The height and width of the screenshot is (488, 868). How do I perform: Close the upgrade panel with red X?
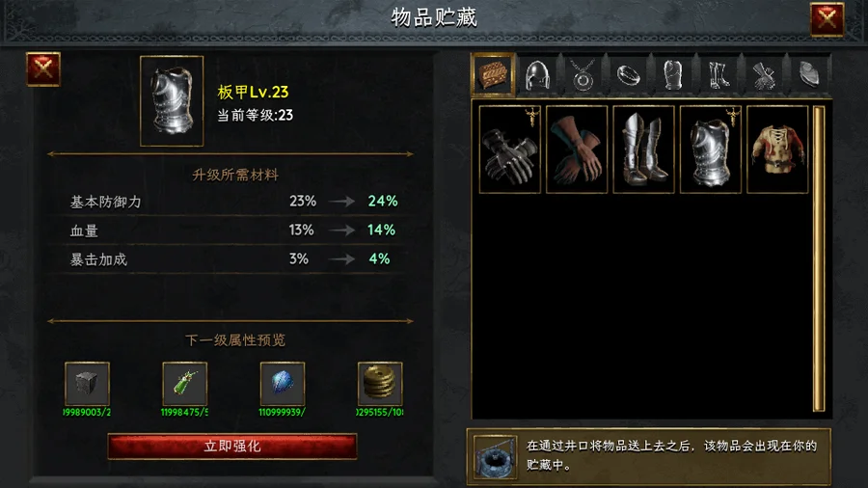pyautogui.click(x=43, y=69)
